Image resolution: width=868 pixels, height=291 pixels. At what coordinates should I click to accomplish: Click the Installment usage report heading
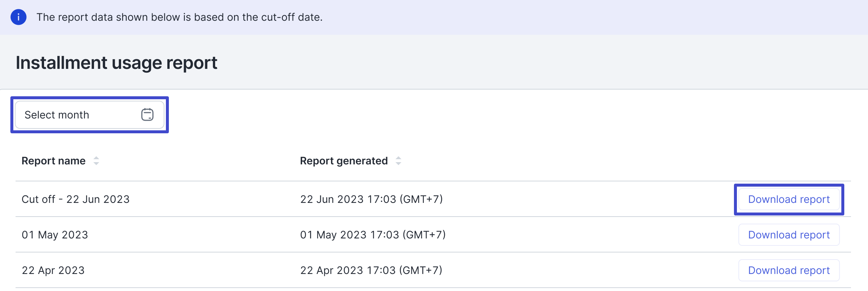pyautogui.click(x=116, y=63)
